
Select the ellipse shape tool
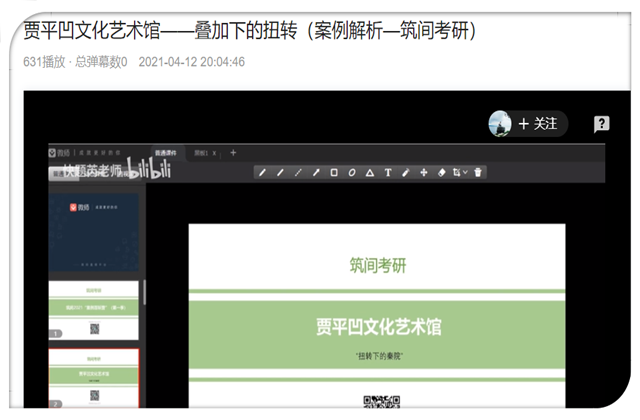click(352, 172)
